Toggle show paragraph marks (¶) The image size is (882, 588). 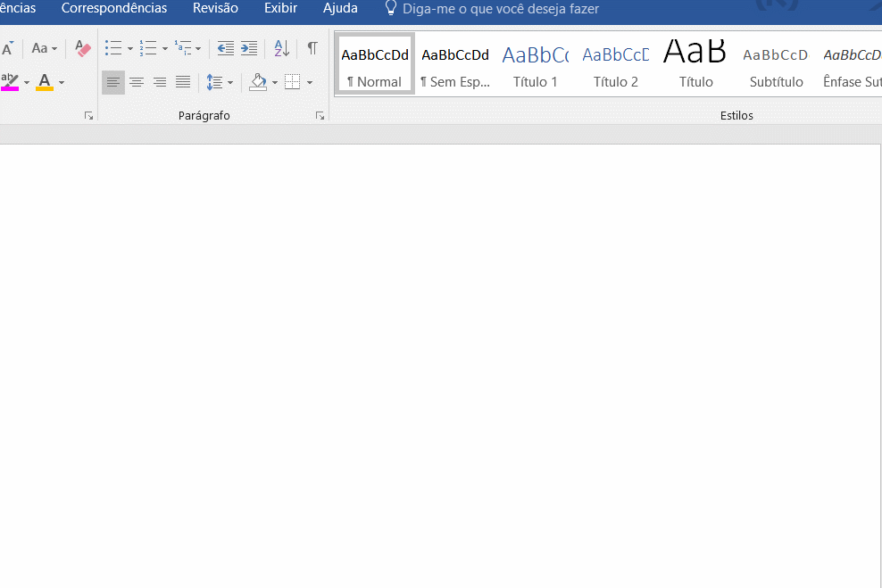click(x=312, y=48)
